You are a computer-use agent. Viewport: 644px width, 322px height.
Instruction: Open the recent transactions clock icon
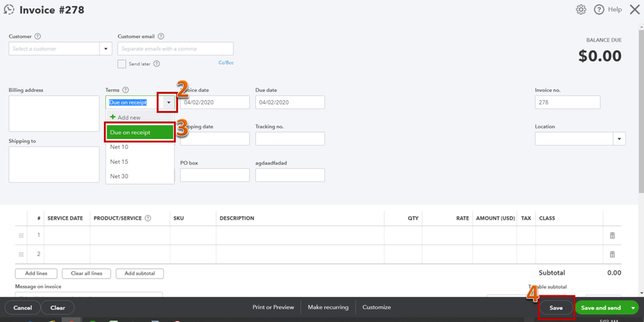(x=8, y=10)
